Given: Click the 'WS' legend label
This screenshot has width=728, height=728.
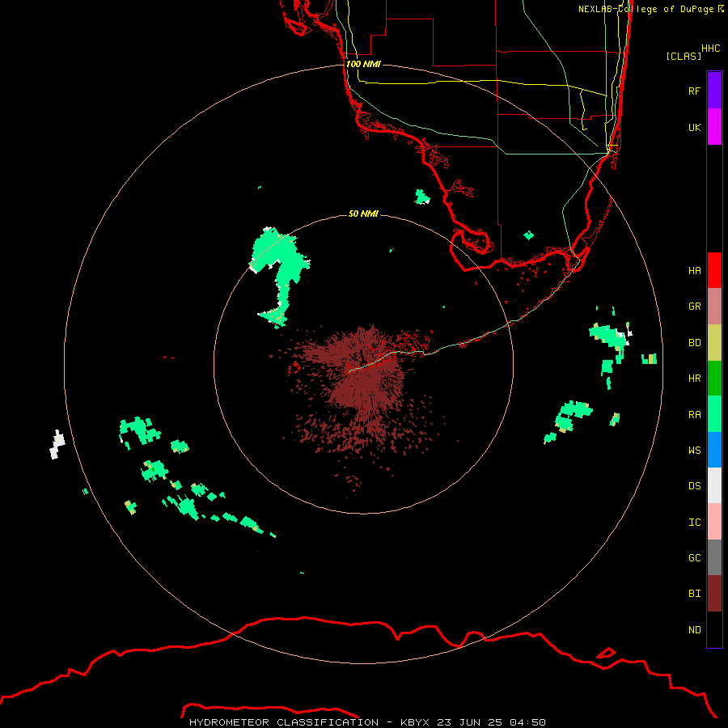Looking at the screenshot, I should click(695, 450).
